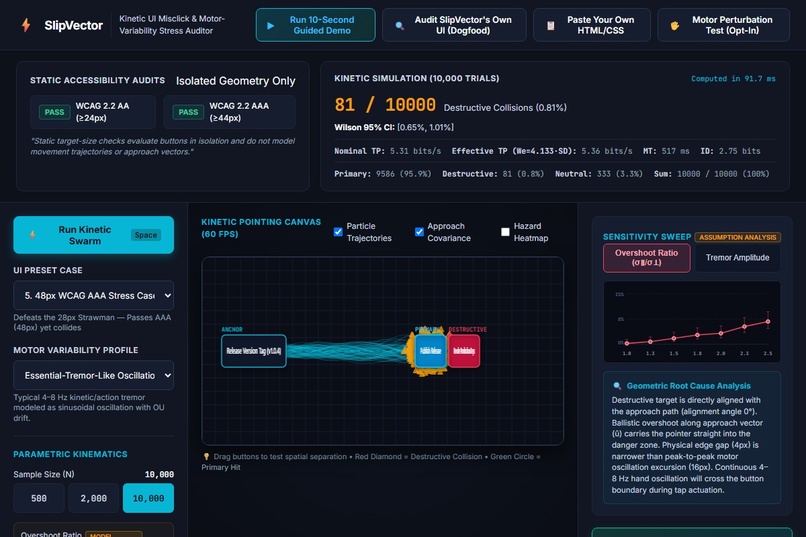Screen dimensions: 806x537
Task: Start the Motor Perturbation Test (Opt-In)
Action: pyautogui.click(x=723, y=25)
